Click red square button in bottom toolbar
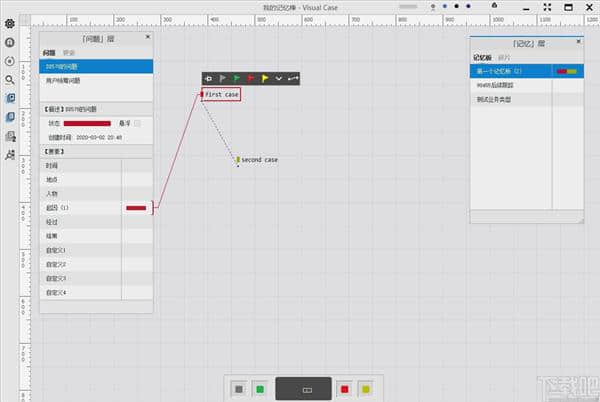The width and height of the screenshot is (600, 402). [x=344, y=389]
